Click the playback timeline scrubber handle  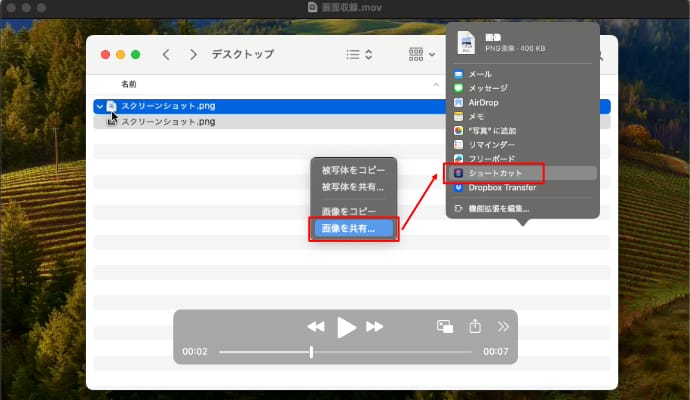pyautogui.click(x=311, y=352)
